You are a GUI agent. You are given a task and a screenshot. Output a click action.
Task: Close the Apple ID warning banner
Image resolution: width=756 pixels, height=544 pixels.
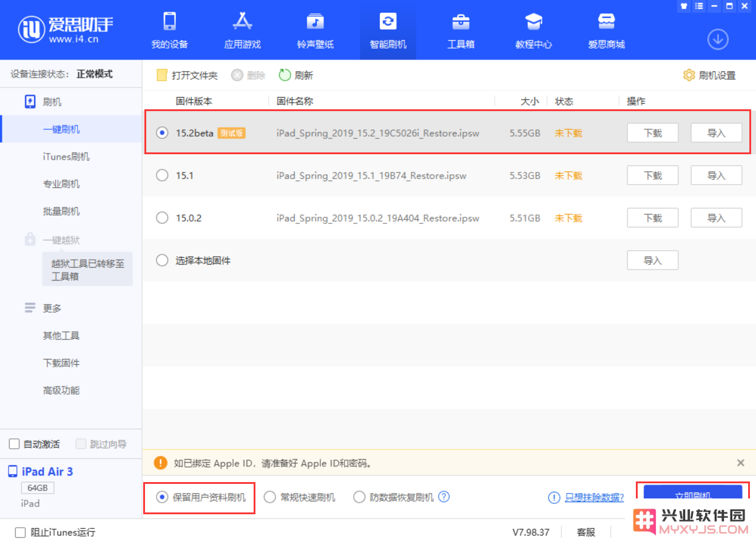(x=740, y=463)
